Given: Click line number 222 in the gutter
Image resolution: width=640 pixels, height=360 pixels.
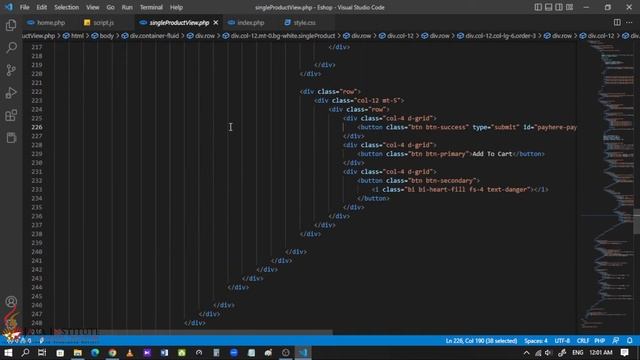Looking at the screenshot, I should coord(37,91).
